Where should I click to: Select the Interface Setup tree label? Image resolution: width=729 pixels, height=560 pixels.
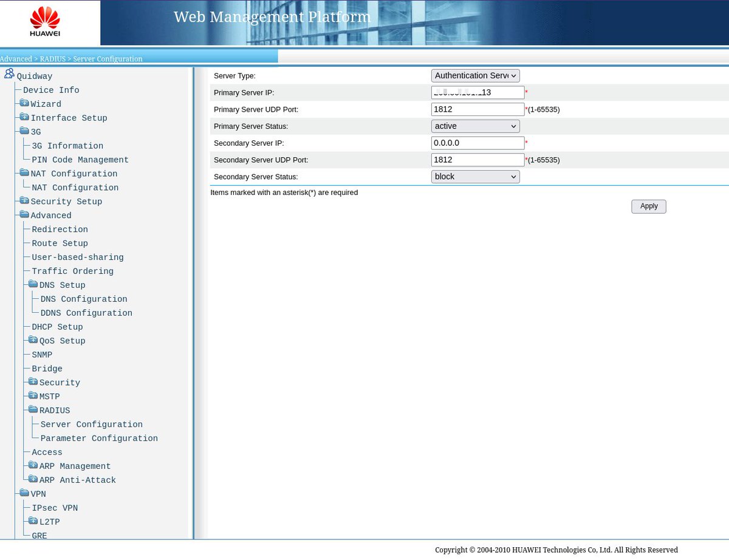(69, 118)
